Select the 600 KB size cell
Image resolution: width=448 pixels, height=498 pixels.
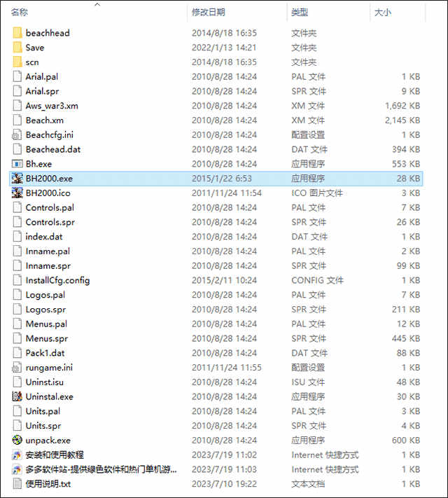pyautogui.click(x=406, y=440)
